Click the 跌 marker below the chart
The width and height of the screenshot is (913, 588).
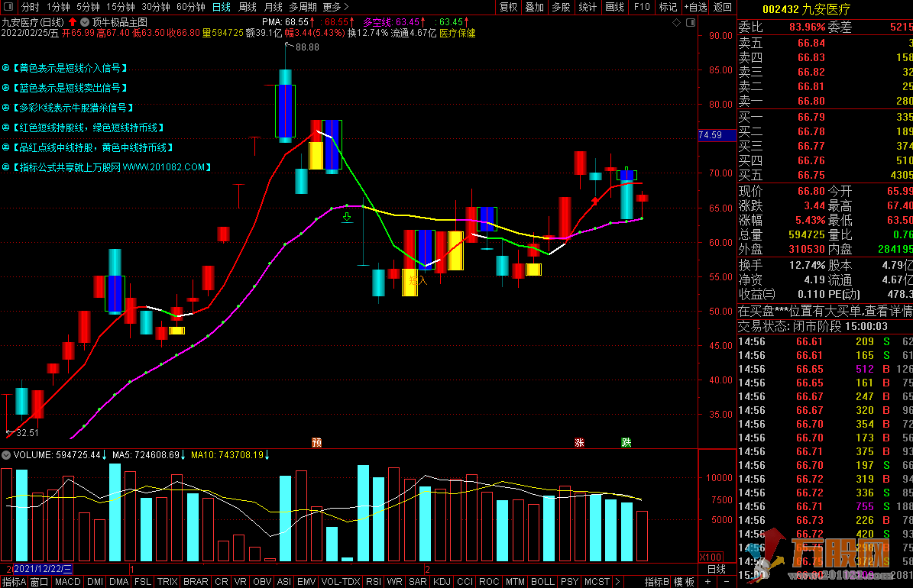tap(626, 442)
